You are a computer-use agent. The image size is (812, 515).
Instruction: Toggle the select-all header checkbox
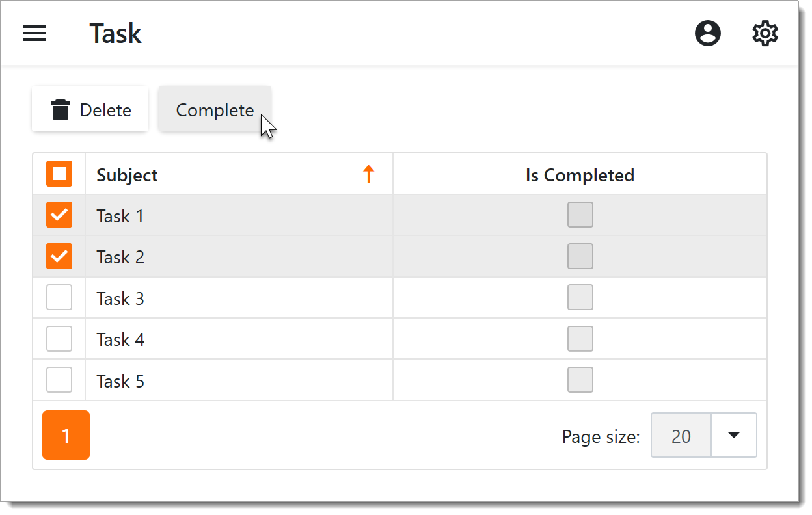(59, 174)
